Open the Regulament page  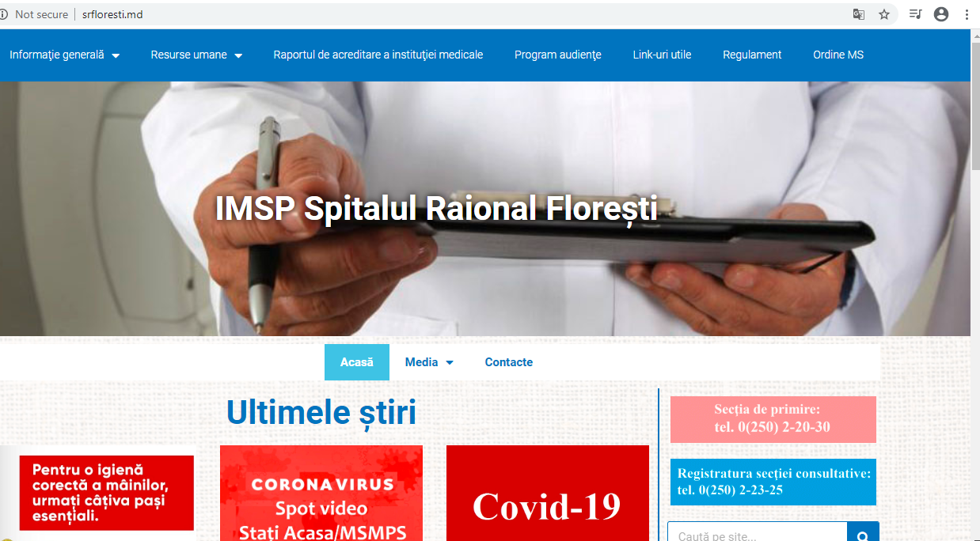[x=751, y=55]
